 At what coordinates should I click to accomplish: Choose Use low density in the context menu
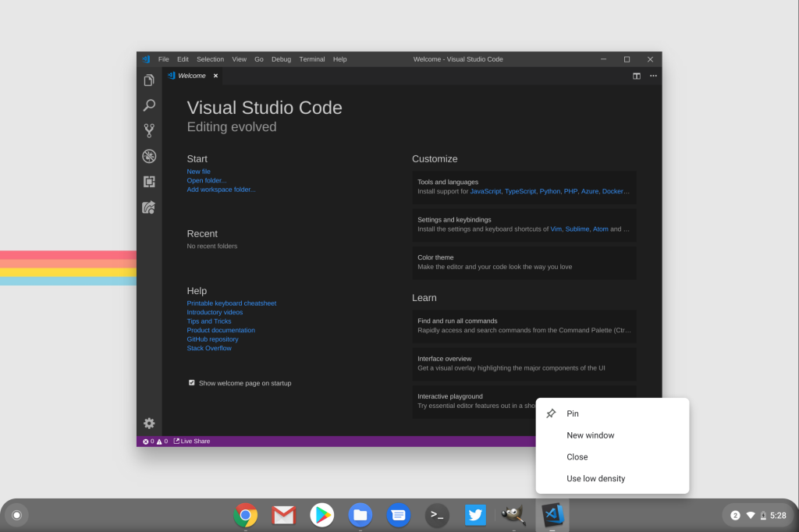[595, 478]
